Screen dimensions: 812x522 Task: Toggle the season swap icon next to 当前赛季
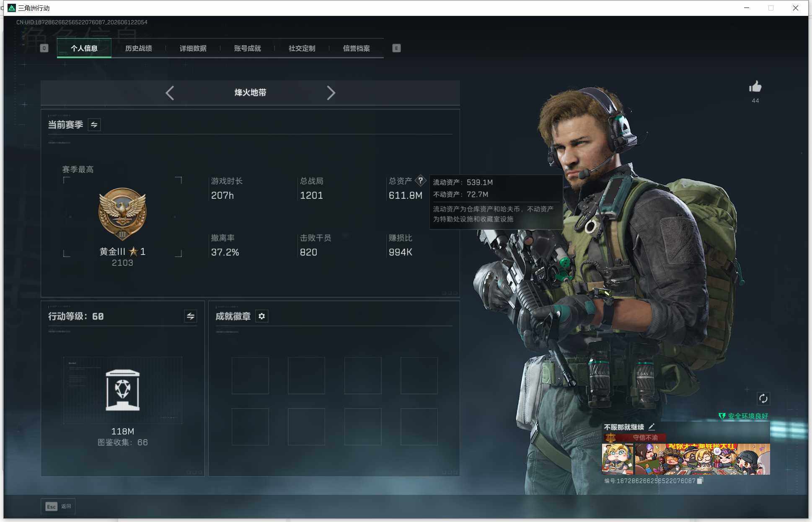point(94,125)
